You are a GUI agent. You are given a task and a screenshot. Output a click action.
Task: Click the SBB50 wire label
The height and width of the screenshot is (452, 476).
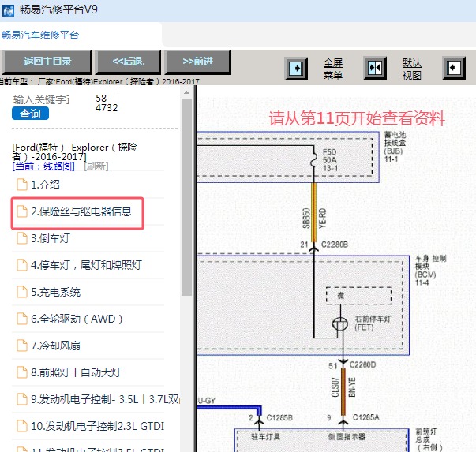[x=306, y=219]
